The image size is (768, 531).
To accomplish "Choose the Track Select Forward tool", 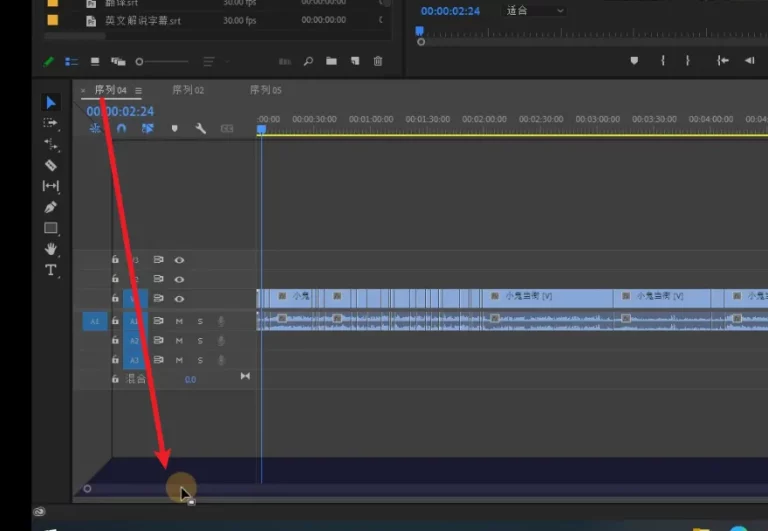I will coord(51,123).
